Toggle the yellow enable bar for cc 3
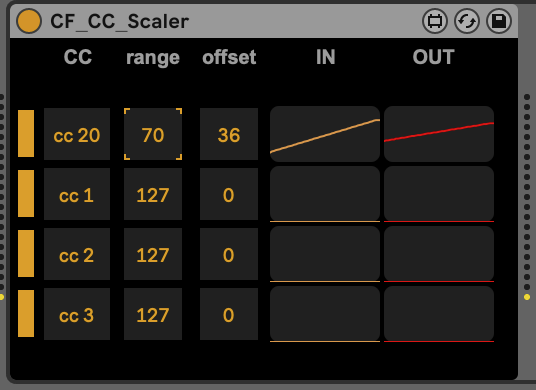This screenshot has width=536, height=390. click(26, 313)
